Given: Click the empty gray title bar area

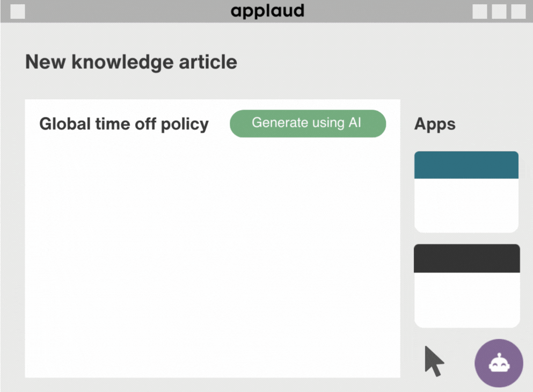Looking at the screenshot, I should point(388,12).
